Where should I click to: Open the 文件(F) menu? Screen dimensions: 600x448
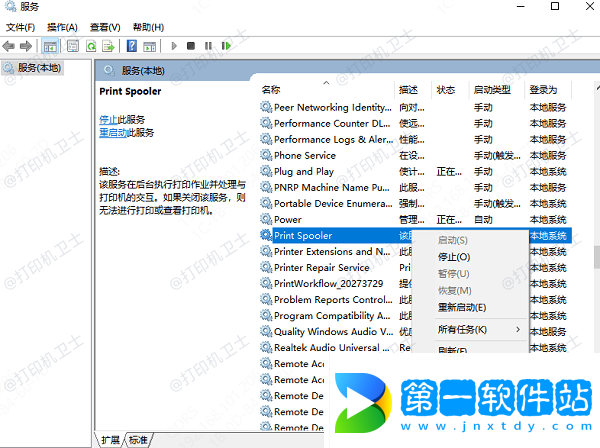[20, 27]
